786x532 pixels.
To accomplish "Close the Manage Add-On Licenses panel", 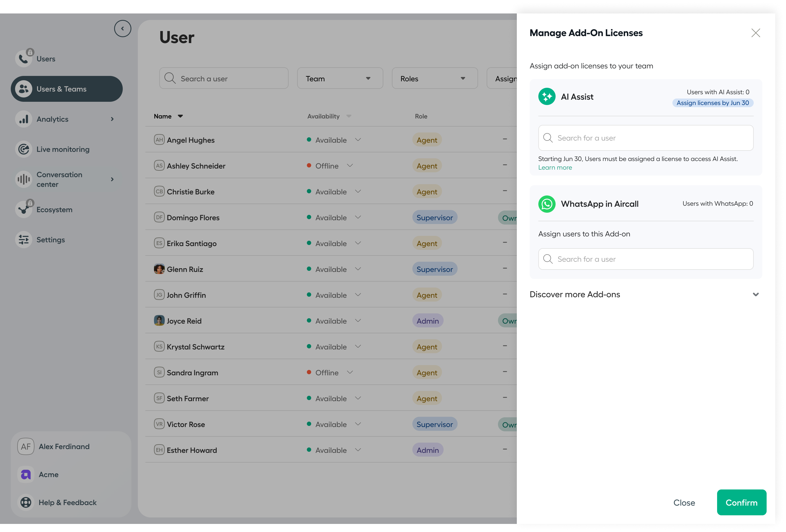I will click(756, 33).
